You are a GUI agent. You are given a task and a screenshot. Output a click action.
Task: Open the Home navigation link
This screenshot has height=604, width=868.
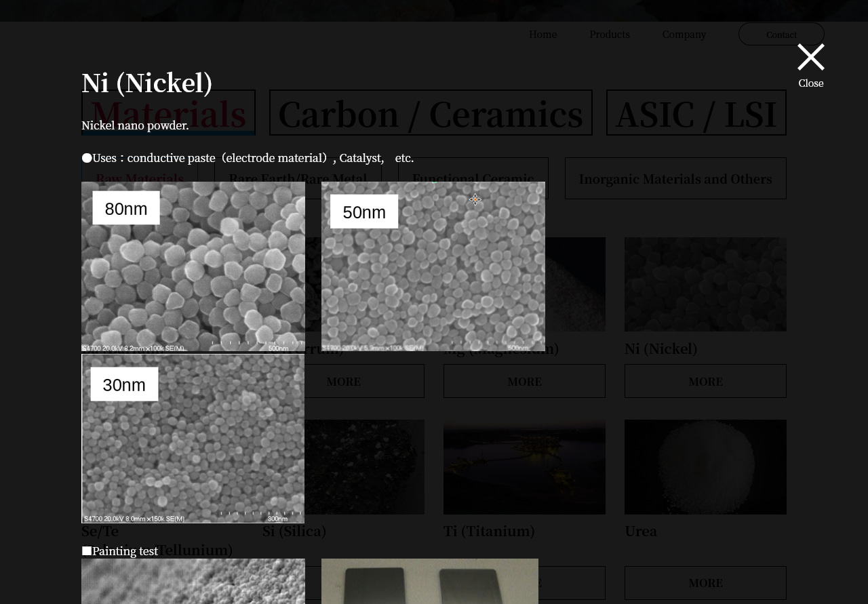point(542,35)
